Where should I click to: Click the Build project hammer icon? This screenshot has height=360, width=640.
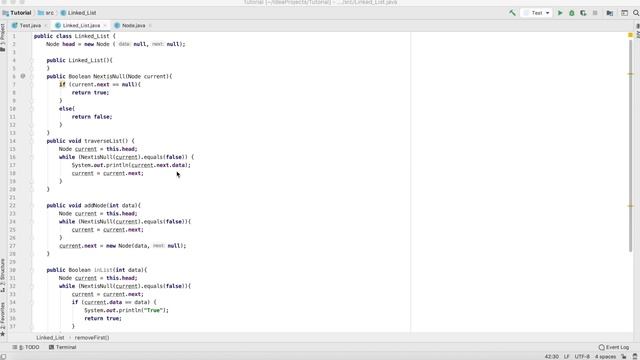click(x=512, y=13)
